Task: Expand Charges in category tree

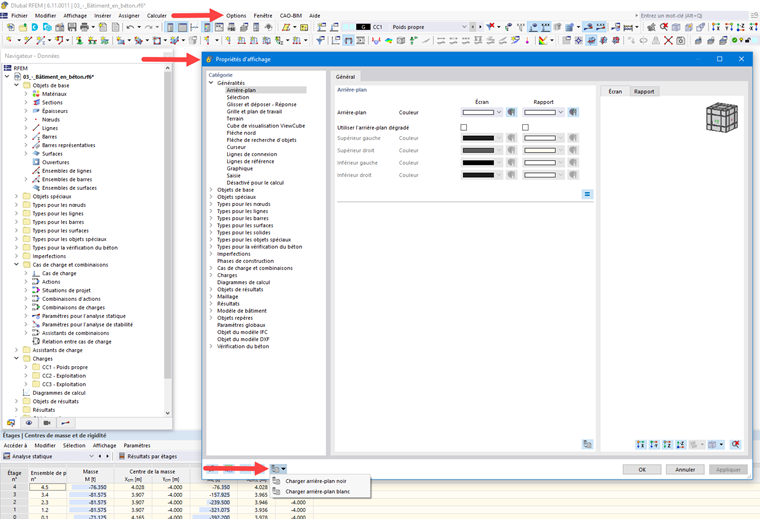Action: point(211,275)
